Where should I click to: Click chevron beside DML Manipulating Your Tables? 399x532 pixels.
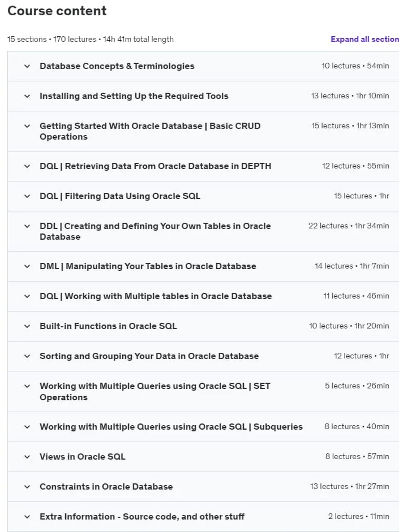pyautogui.click(x=27, y=266)
